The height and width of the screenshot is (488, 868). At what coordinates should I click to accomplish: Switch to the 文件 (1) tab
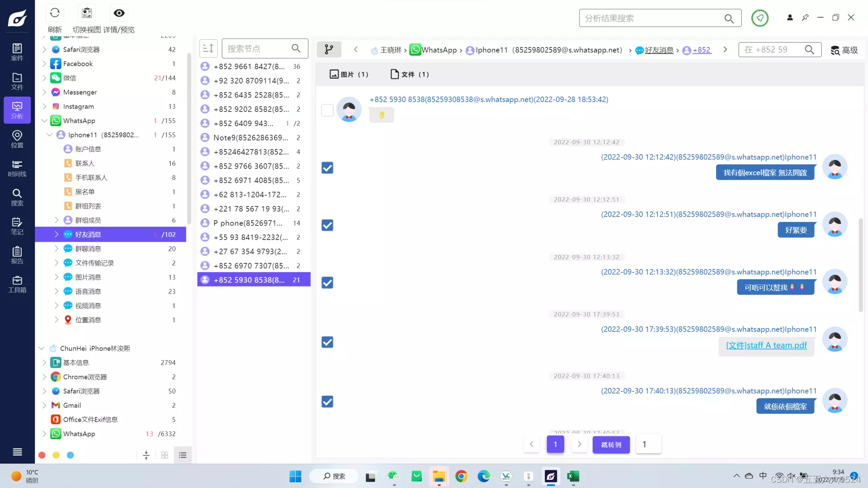coord(410,74)
